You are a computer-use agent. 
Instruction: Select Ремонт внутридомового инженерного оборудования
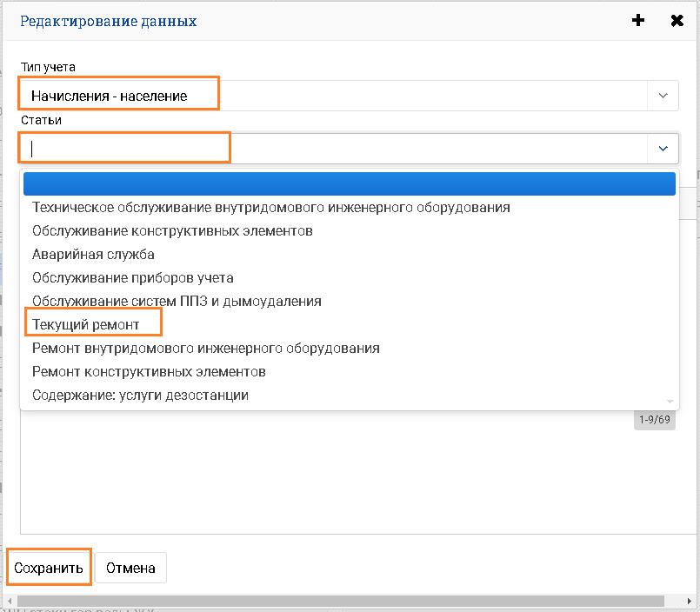[x=205, y=349]
